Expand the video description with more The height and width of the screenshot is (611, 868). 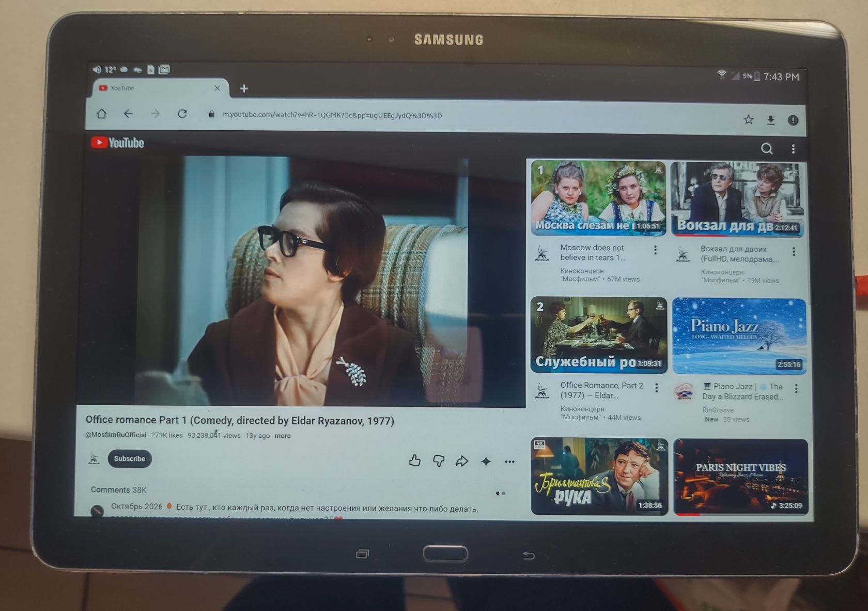pos(282,436)
